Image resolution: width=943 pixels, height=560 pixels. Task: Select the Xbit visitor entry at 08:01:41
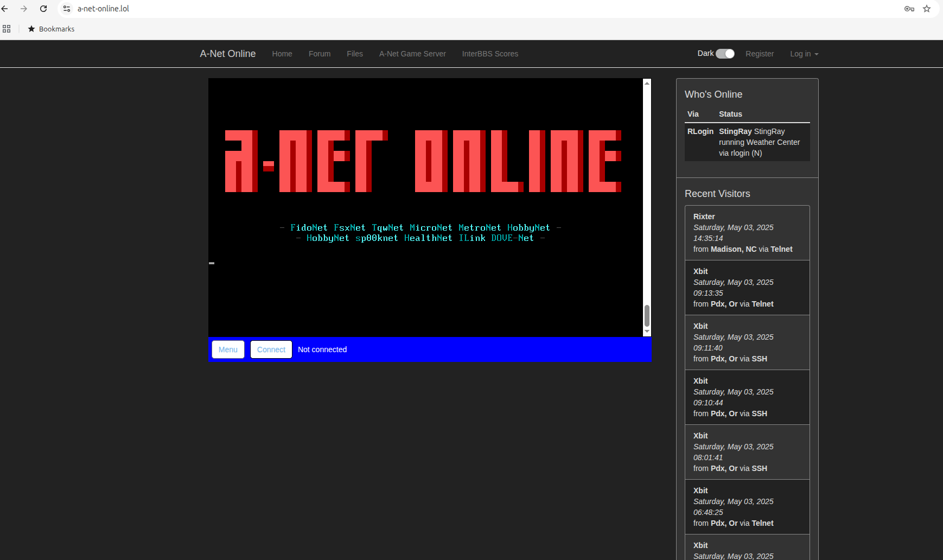pos(747,452)
